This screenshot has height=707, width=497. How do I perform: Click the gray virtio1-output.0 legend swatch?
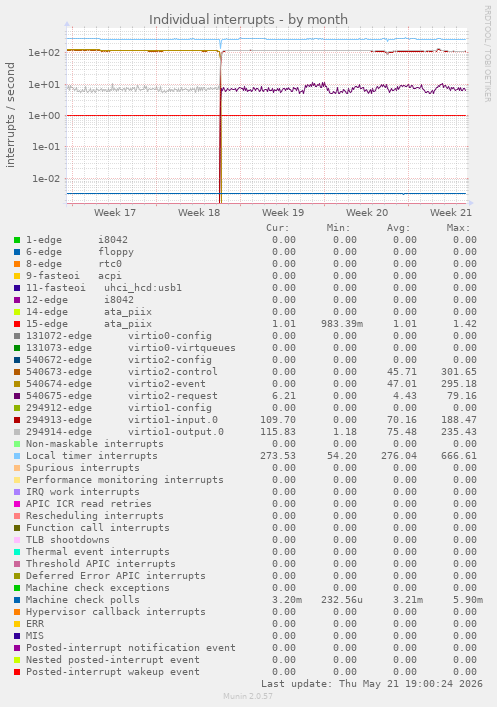pyautogui.click(x=17, y=432)
